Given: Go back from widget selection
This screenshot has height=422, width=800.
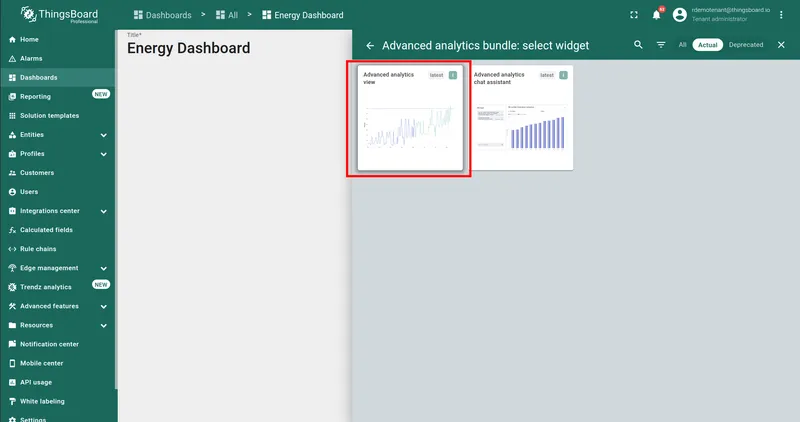Looking at the screenshot, I should (x=370, y=45).
